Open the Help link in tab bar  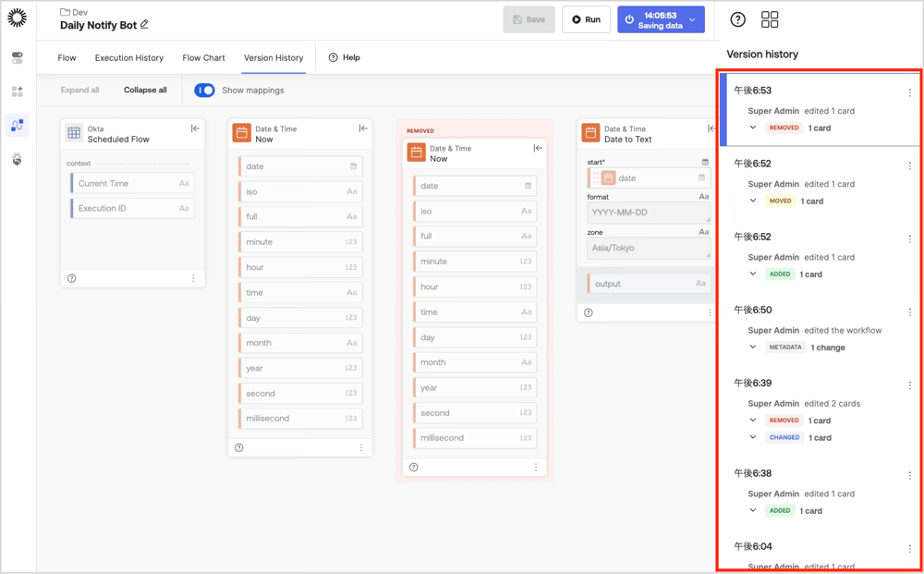click(x=344, y=57)
